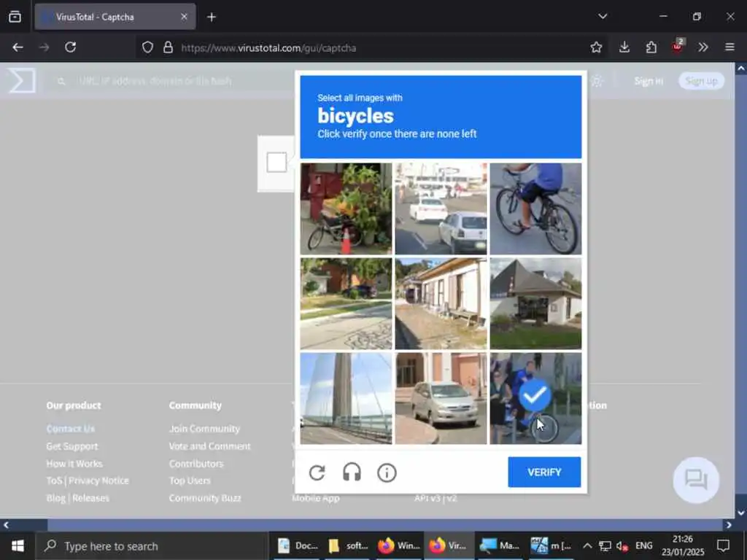
Task: Open the Doc... taskbar item
Action: click(x=298, y=545)
